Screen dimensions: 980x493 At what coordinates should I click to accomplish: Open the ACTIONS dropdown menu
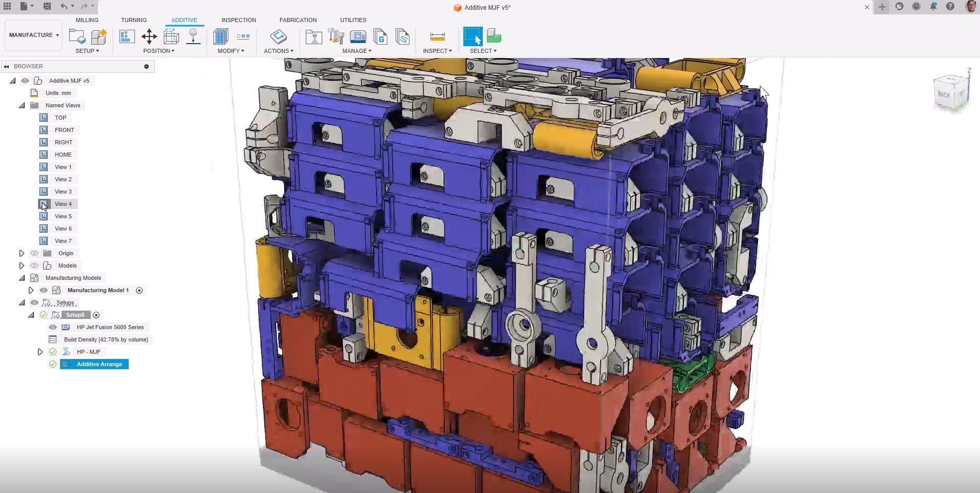coord(279,51)
